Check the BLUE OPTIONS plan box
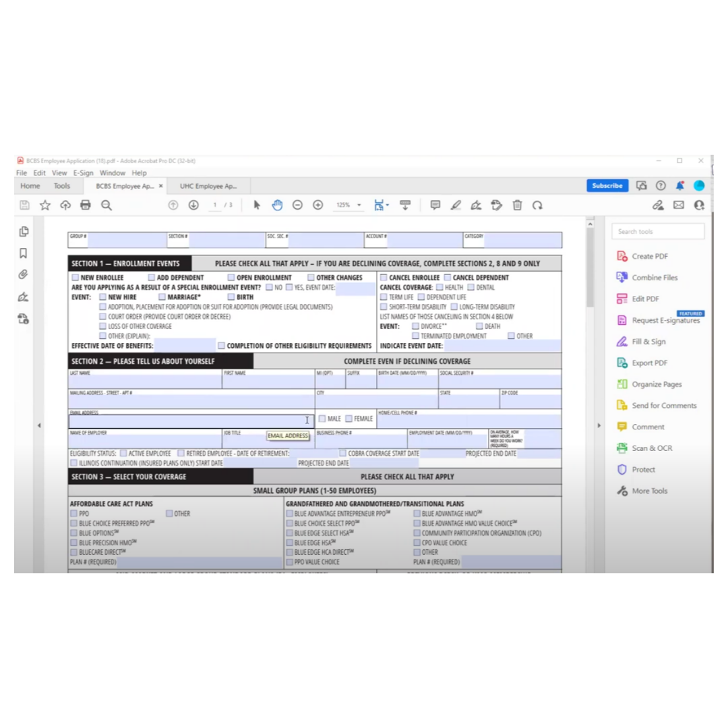728x728 pixels. 74,533
